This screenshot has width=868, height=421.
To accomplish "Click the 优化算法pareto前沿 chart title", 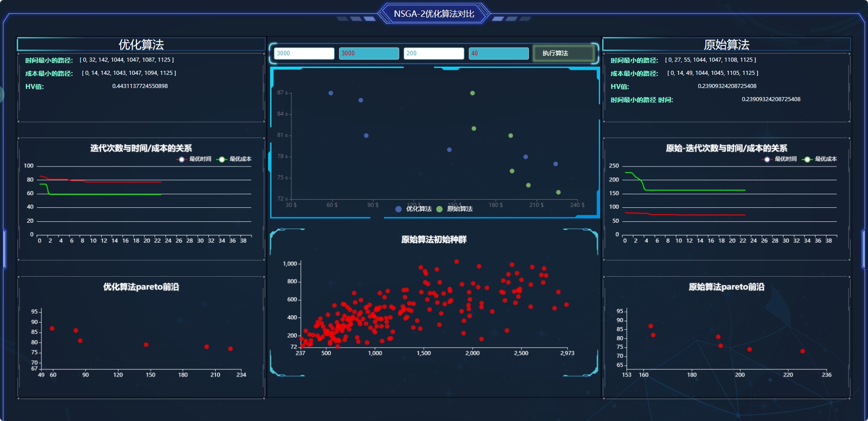I will point(141,287).
